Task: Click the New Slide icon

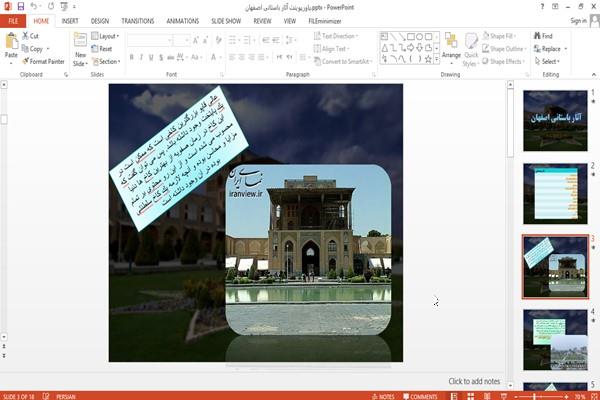Action: coord(80,41)
